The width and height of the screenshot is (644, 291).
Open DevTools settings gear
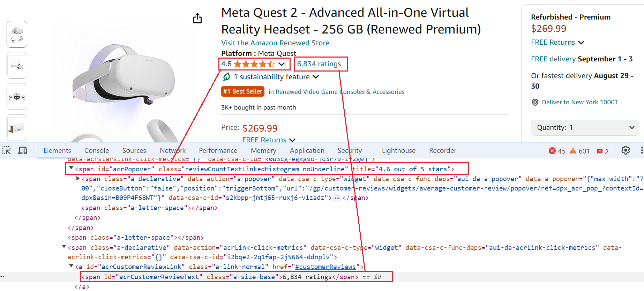[626, 150]
